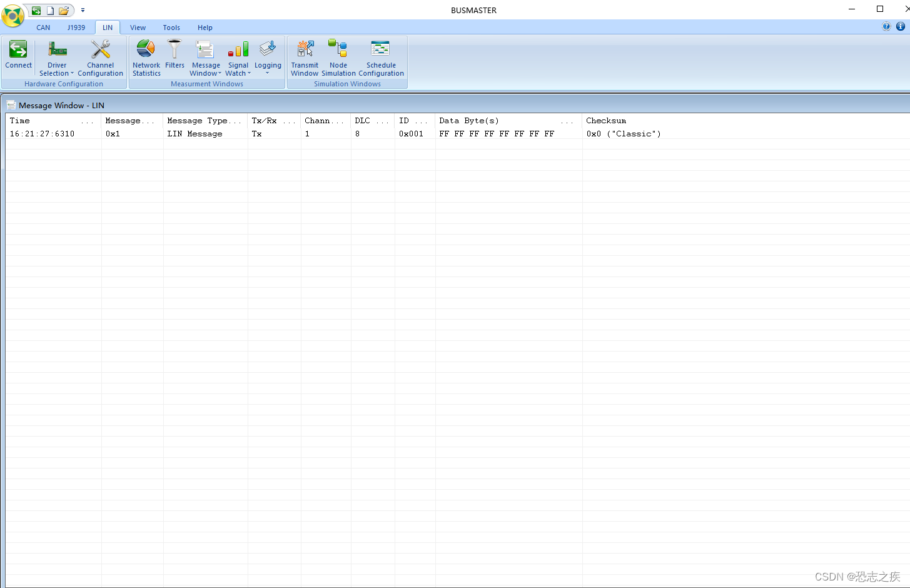Click the Data Byte(s) column header
The width and height of the screenshot is (910, 588).
[x=508, y=121]
